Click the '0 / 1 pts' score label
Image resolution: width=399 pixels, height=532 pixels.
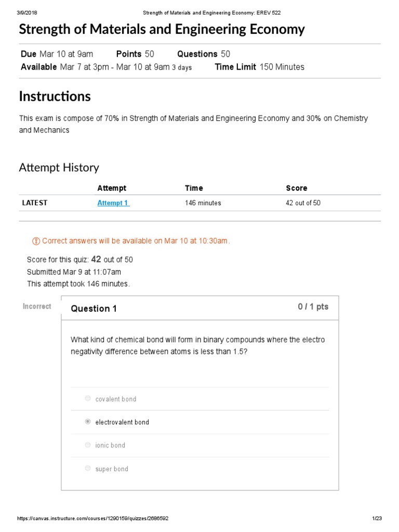coord(313,307)
